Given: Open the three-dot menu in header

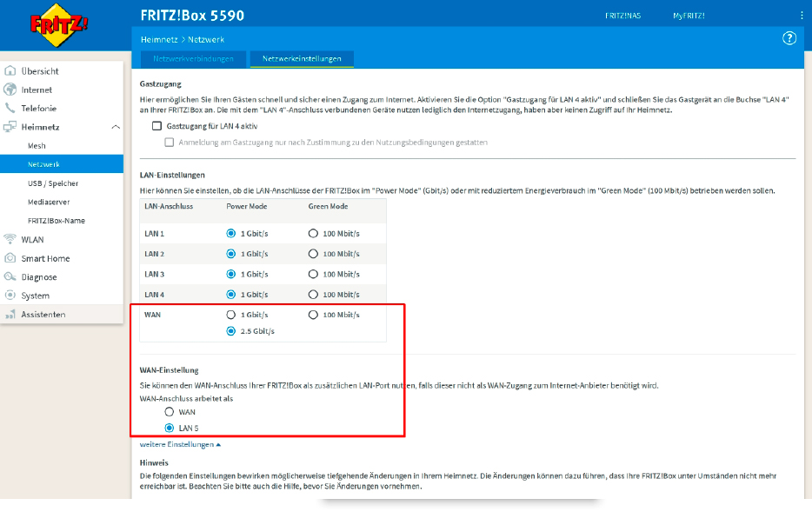Looking at the screenshot, I should [802, 16].
